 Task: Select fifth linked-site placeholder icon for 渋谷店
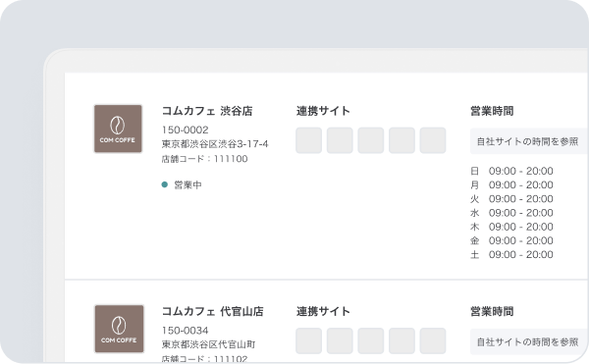433,140
